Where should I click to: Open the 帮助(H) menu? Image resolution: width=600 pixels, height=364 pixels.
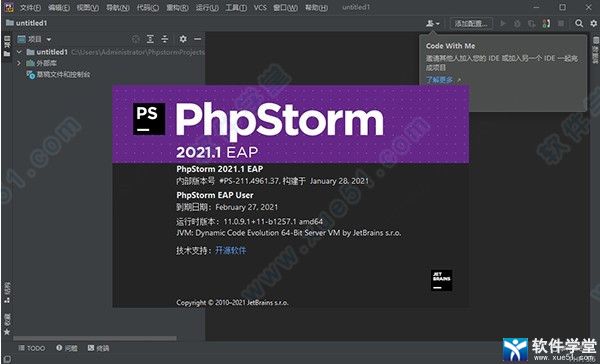pos(316,8)
